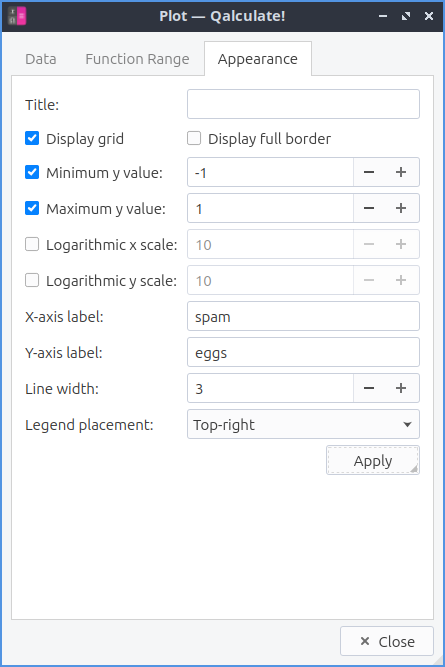
Task: Enable Display full border checkbox
Action: 194,138
